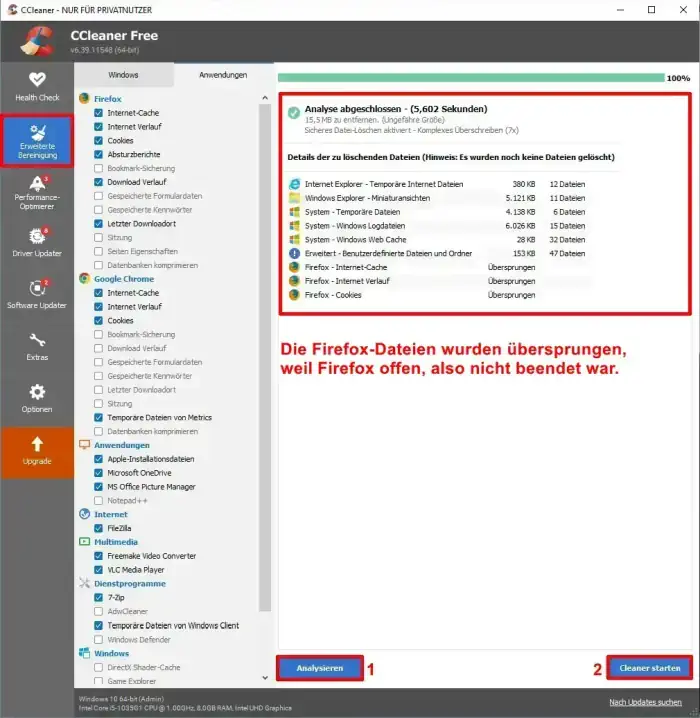Enable the AdwCleaner checkbox

click(x=98, y=611)
